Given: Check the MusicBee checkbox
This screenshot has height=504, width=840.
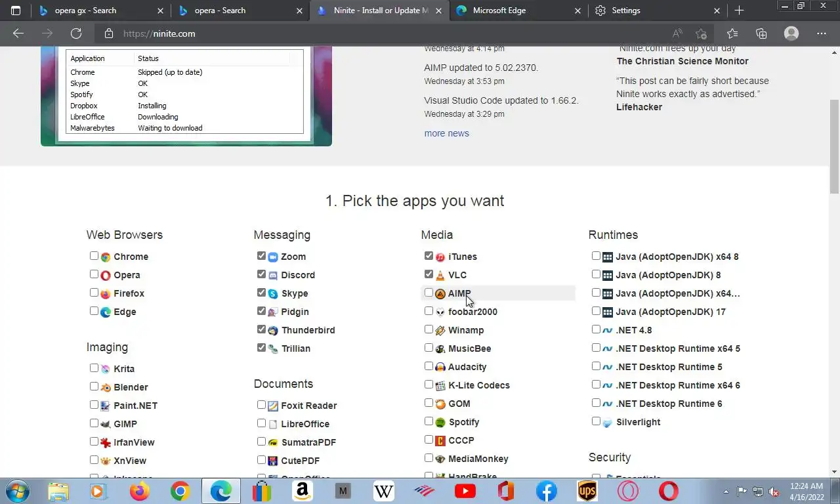Looking at the screenshot, I should coord(429,348).
